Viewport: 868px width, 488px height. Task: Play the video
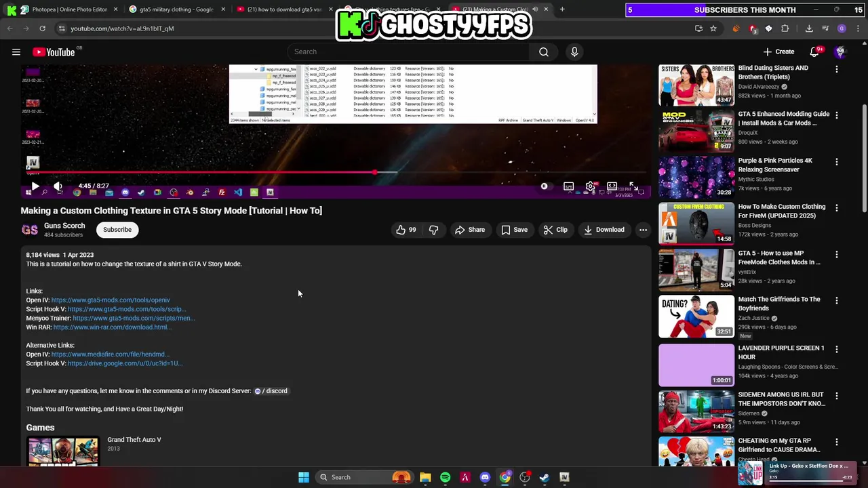click(35, 186)
